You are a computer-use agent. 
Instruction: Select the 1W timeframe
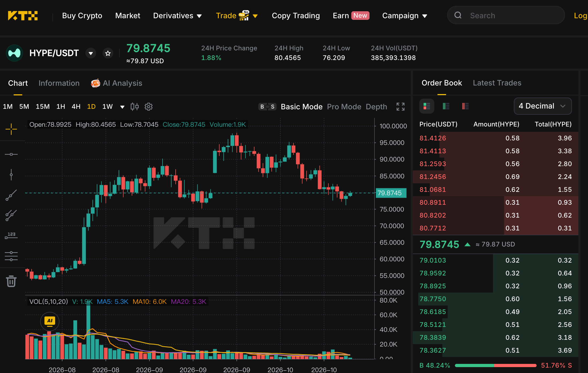(108, 107)
